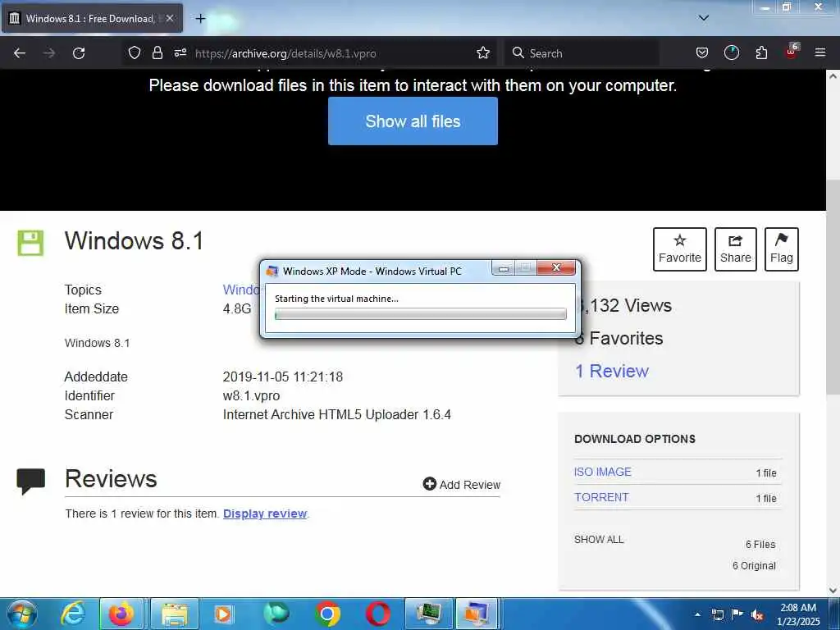The height and width of the screenshot is (630, 840).
Task: Open the 1 Review link
Action: coord(612,371)
